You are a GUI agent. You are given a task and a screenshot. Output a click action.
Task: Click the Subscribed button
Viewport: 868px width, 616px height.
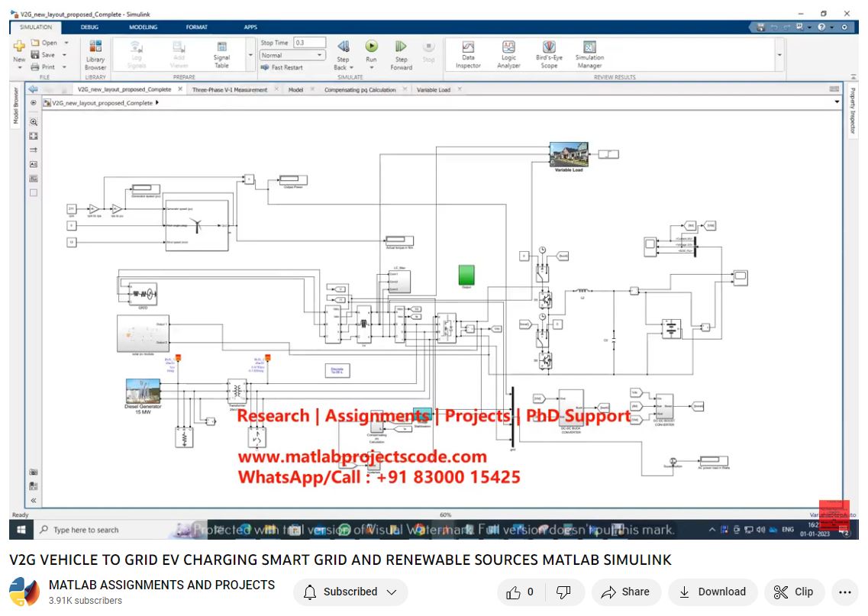click(x=350, y=592)
